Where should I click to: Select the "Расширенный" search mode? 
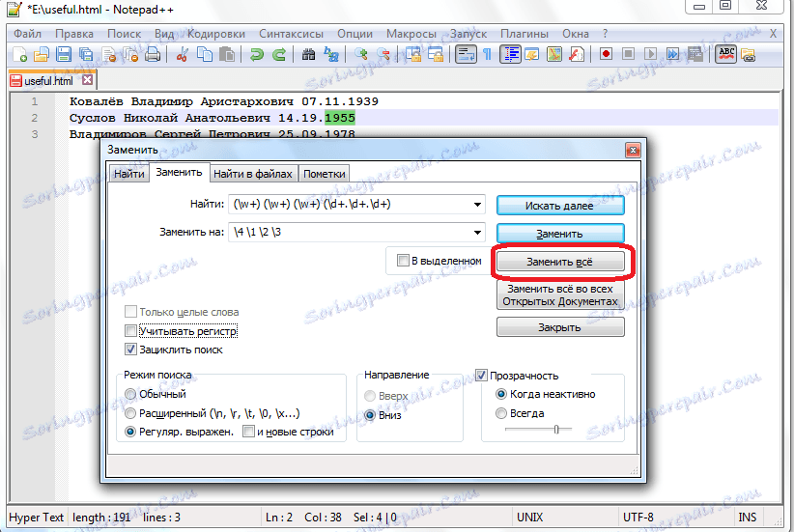[130, 413]
